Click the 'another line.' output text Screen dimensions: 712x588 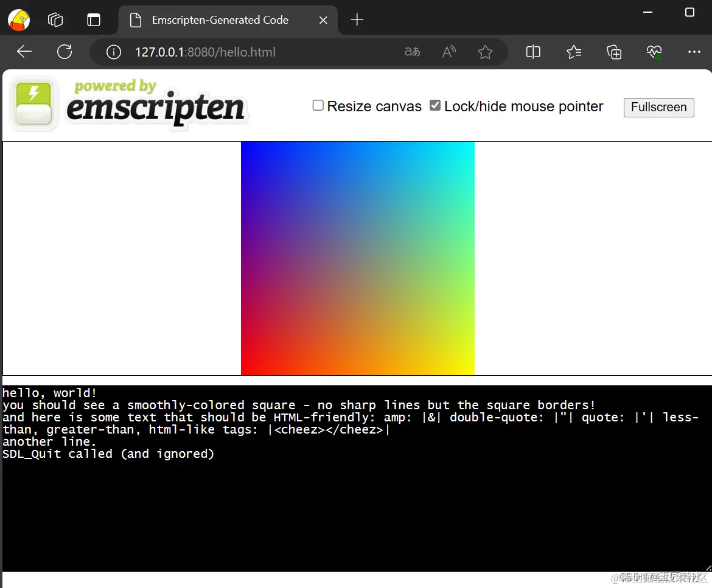click(x=49, y=441)
